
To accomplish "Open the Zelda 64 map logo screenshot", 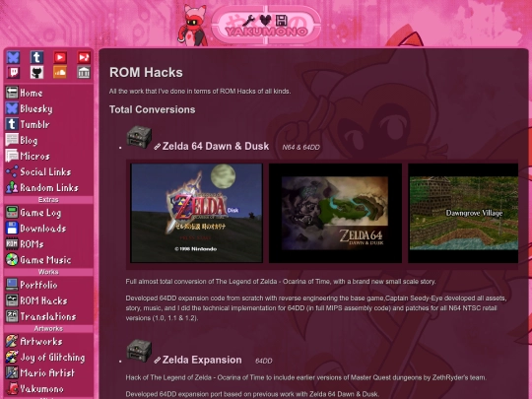I will (335, 213).
